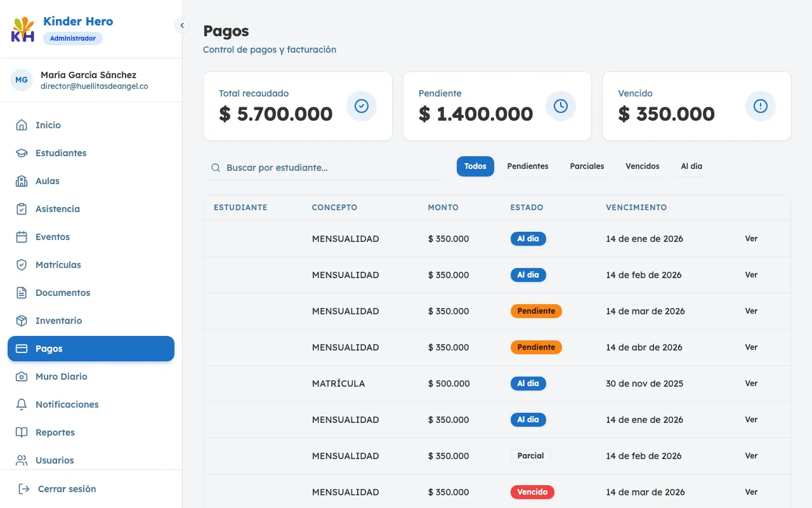Select the Matrículas shield icon
The height and width of the screenshot is (508, 812).
[x=22, y=265]
